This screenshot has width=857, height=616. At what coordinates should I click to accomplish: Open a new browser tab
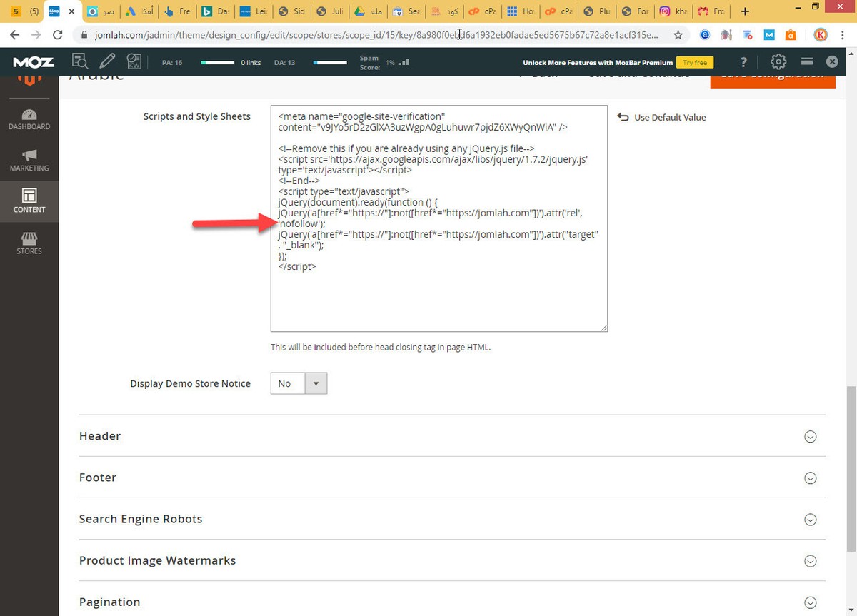click(745, 11)
